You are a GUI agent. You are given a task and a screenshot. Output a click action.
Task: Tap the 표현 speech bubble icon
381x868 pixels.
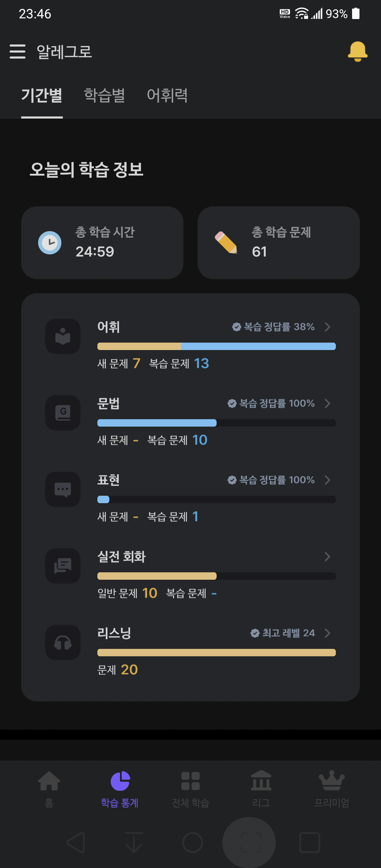tap(63, 489)
